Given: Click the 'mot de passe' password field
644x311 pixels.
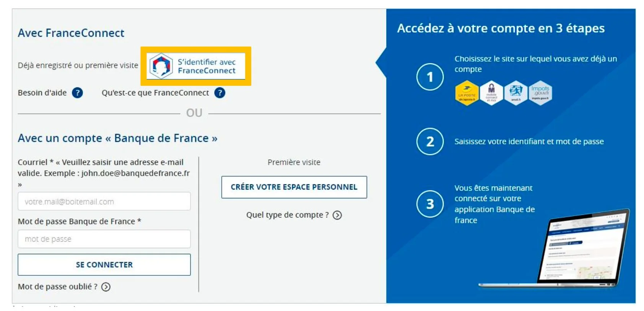Looking at the screenshot, I should pos(104,239).
